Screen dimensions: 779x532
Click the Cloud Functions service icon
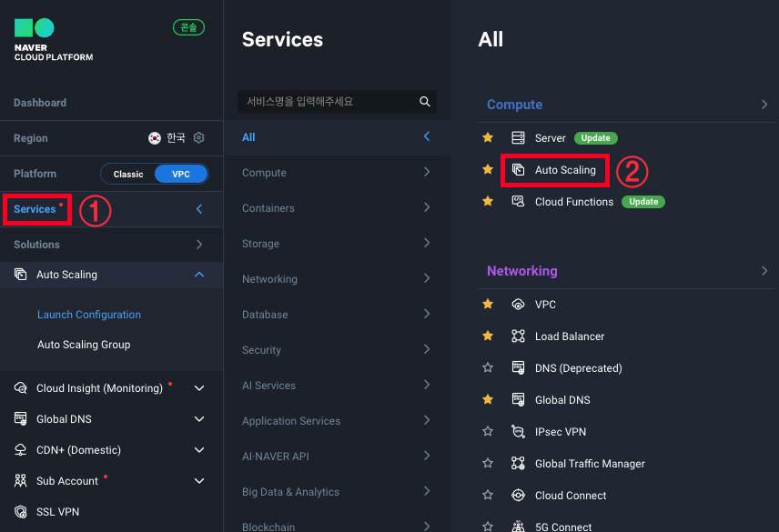tap(518, 202)
